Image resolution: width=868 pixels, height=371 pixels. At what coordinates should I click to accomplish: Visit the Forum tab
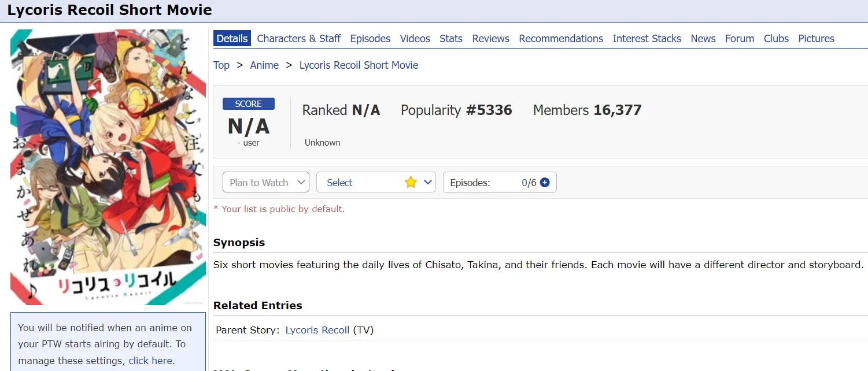pyautogui.click(x=739, y=39)
